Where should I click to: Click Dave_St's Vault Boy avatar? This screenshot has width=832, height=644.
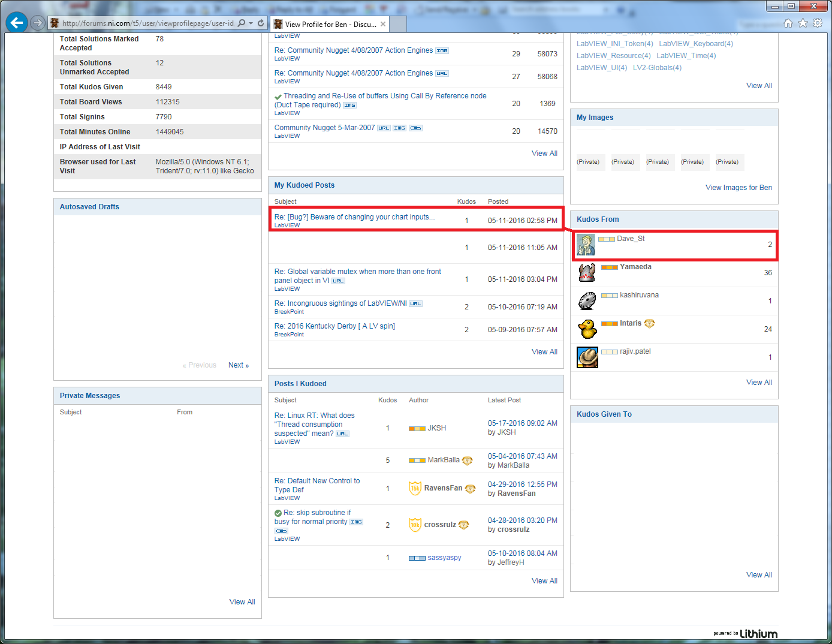pyautogui.click(x=586, y=245)
